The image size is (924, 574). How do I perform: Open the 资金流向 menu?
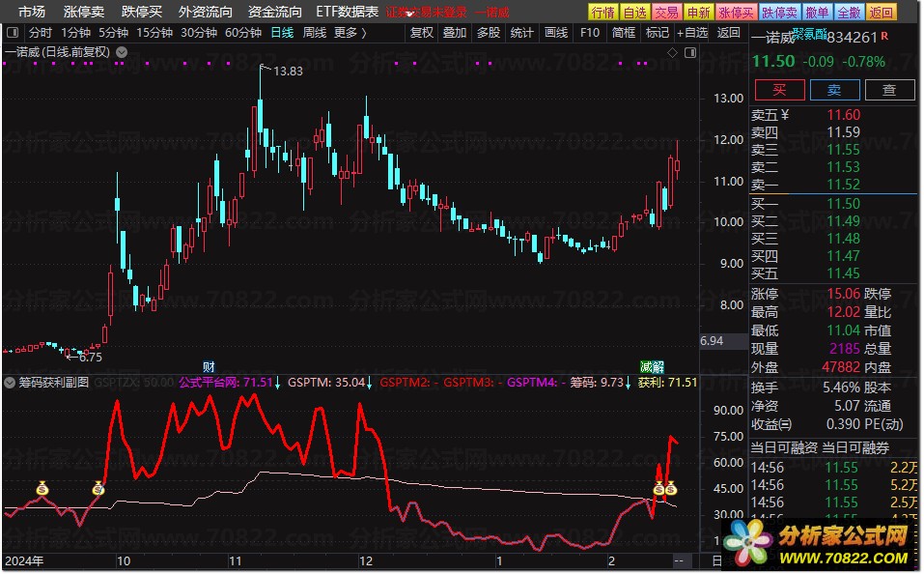[274, 12]
